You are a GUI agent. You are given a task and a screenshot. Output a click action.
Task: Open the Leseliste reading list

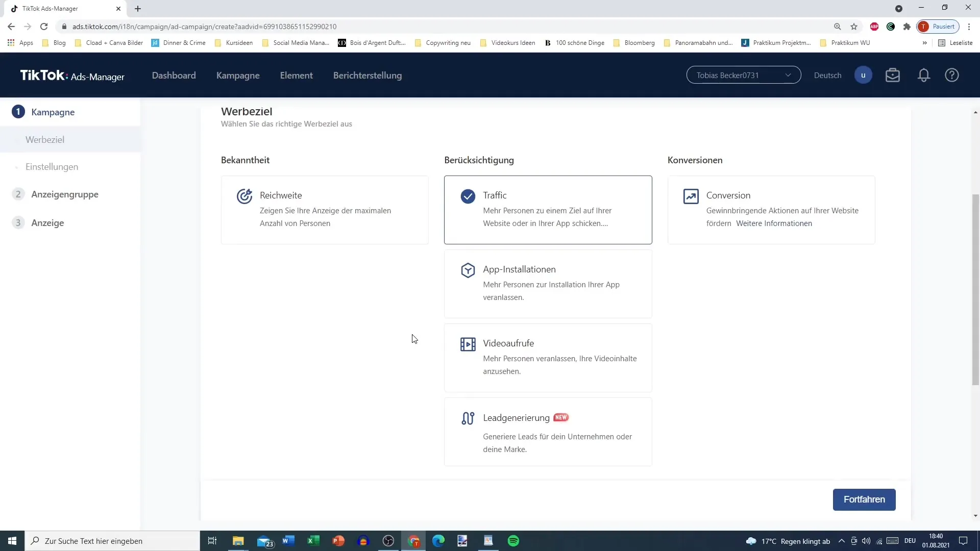tap(955, 43)
